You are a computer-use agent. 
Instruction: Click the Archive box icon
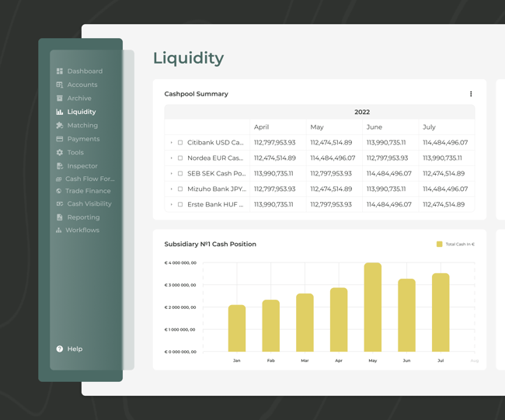pyautogui.click(x=60, y=98)
